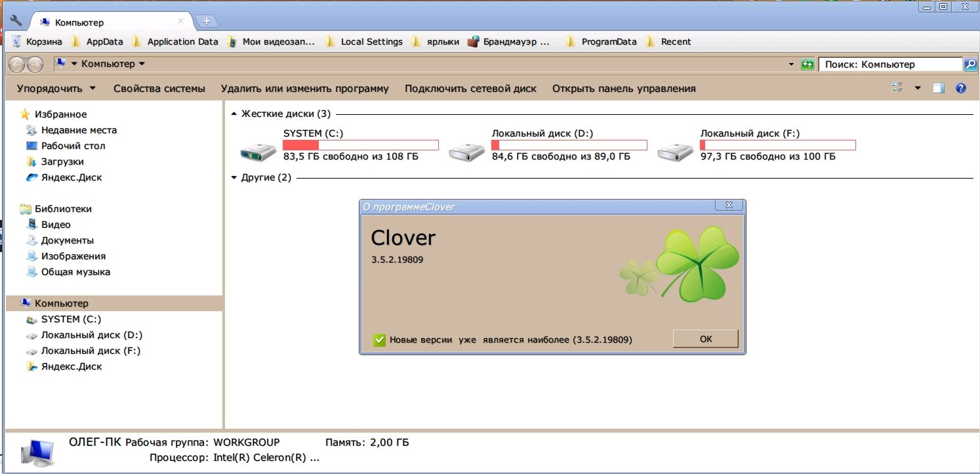
Task: Click ОЛЕГ-ПК computer icon in details pane
Action: [x=37, y=452]
